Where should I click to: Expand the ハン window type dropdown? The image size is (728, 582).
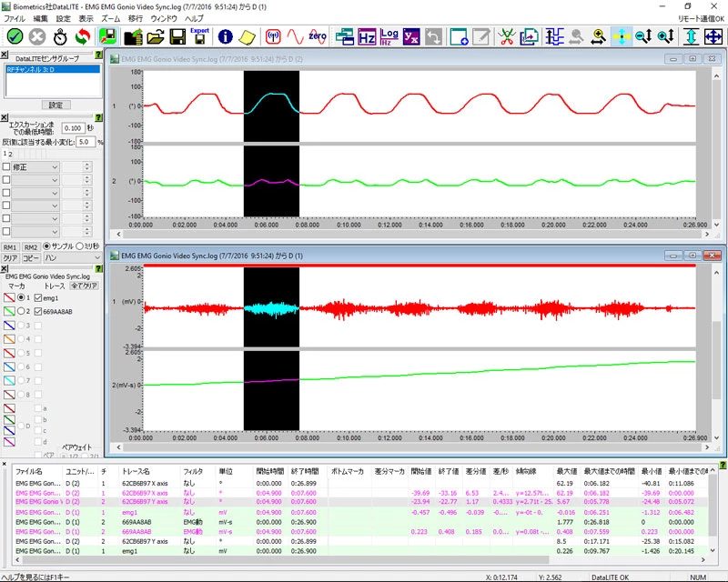73,258
